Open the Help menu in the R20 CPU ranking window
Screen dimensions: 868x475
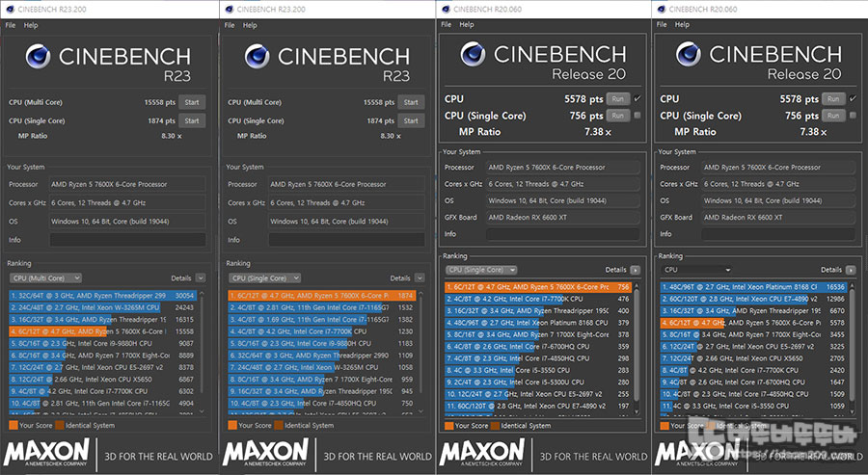tap(682, 24)
